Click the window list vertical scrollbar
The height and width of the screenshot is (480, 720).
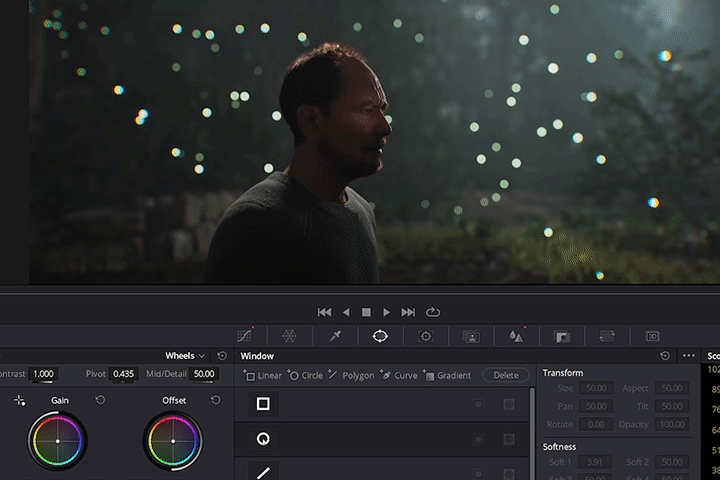(x=532, y=434)
